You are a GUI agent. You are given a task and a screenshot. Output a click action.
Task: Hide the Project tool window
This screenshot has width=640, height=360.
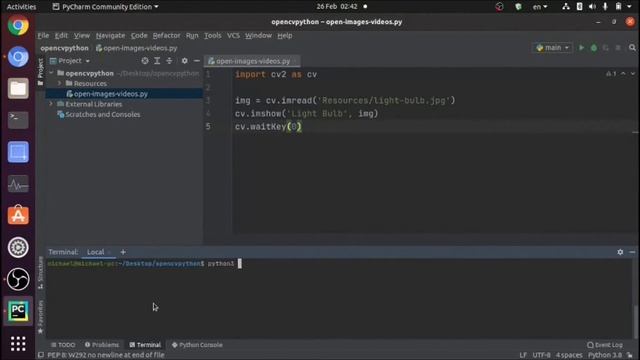[197, 61]
